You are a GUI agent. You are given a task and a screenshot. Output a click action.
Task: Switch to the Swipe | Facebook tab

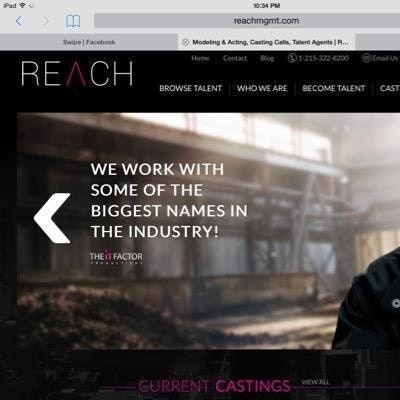point(89,42)
